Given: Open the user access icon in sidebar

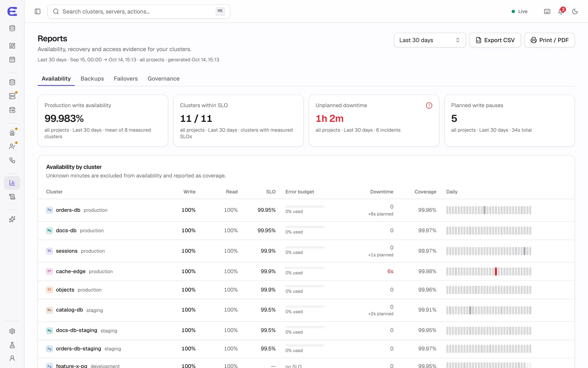Looking at the screenshot, I should 12,147.
